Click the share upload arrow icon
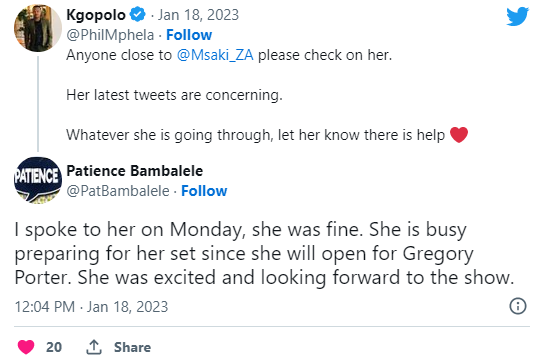Image resolution: width=539 pixels, height=362 pixels. coord(94,347)
